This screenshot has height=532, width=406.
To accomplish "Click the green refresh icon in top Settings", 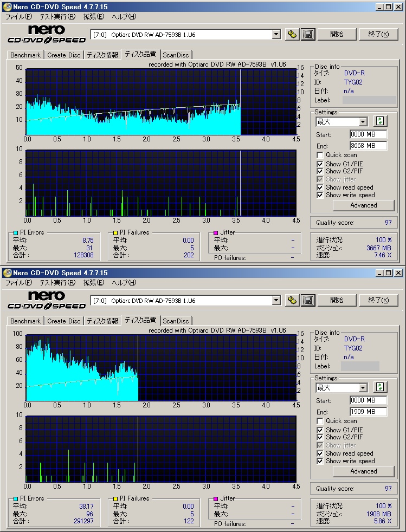I will pyautogui.click(x=380, y=121).
